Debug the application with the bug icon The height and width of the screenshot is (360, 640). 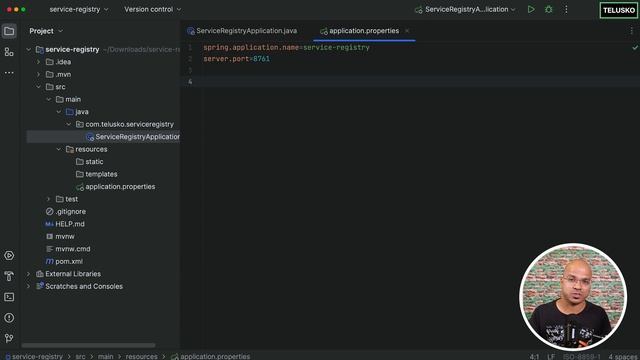pos(549,9)
